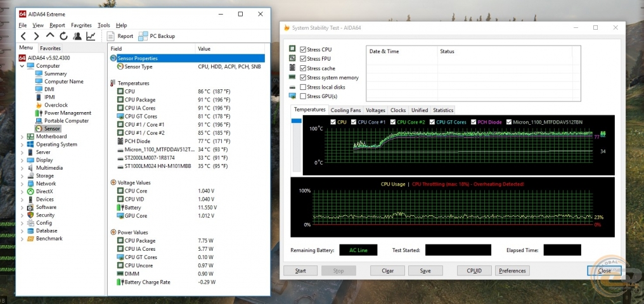Switch to the Clocks tab
This screenshot has height=304, width=644.
click(398, 110)
